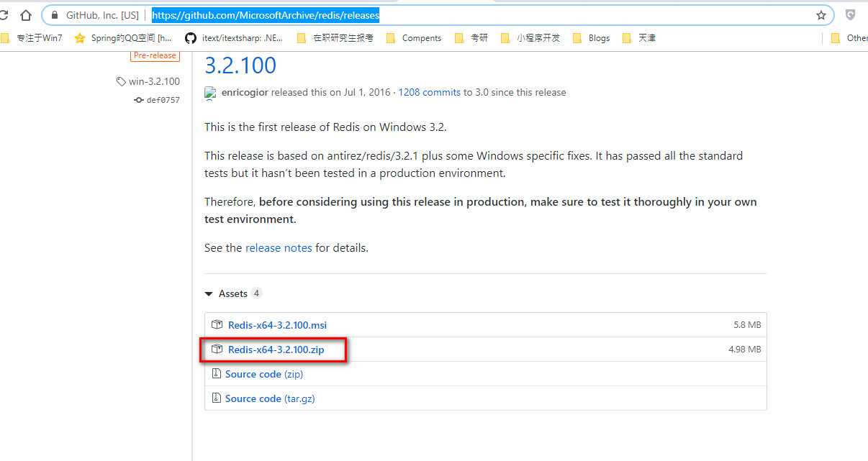This screenshot has width=868, height=461.
Task: Open the 1208 commits link
Action: (x=429, y=92)
